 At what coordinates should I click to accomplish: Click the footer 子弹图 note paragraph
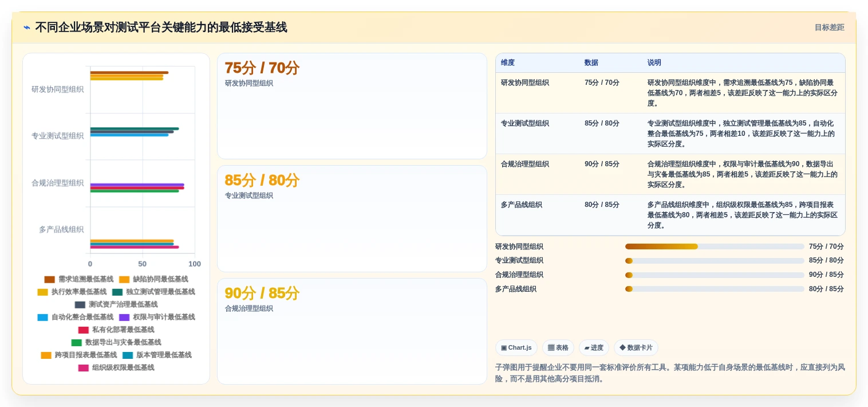click(x=670, y=373)
